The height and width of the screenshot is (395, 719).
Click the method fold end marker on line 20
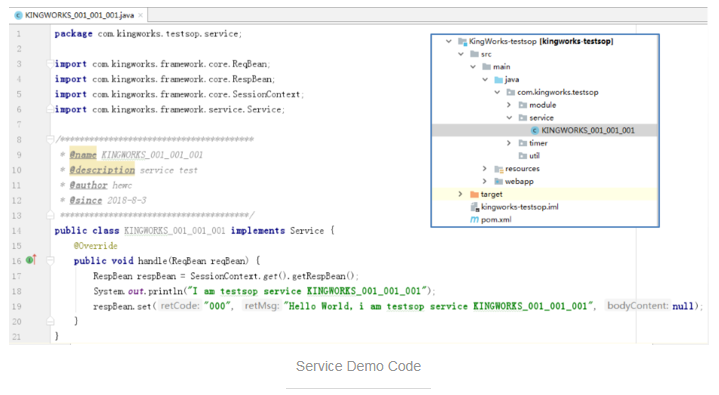tap(50, 321)
